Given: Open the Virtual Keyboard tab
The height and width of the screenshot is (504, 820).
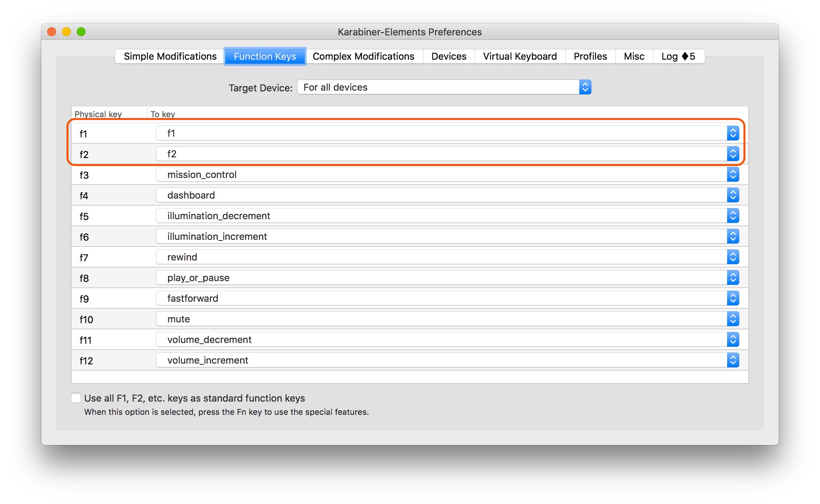Looking at the screenshot, I should pos(520,56).
